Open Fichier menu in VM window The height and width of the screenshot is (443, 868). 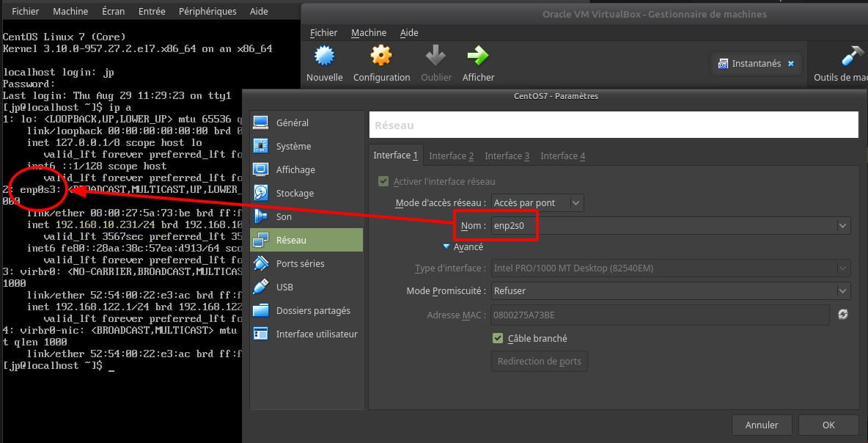pyautogui.click(x=26, y=11)
